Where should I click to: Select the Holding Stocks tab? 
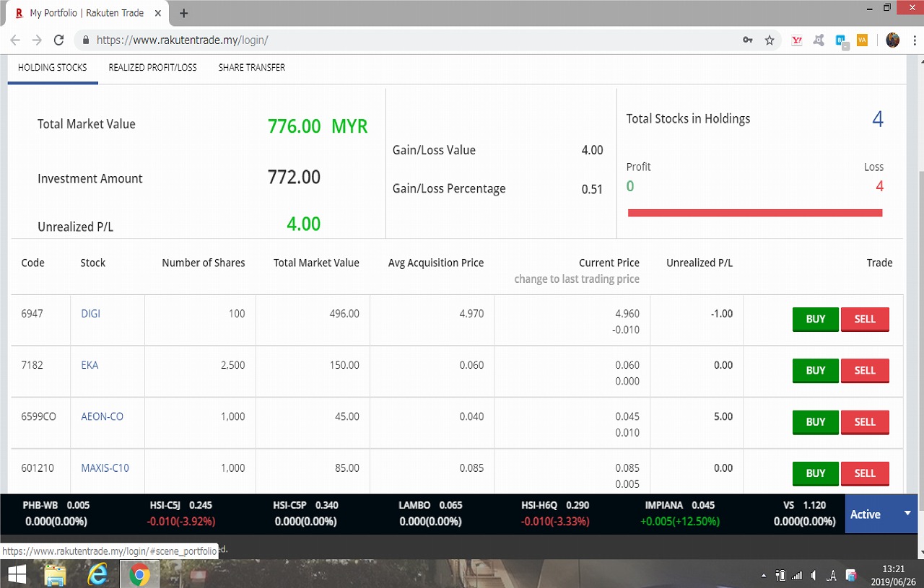(x=52, y=68)
